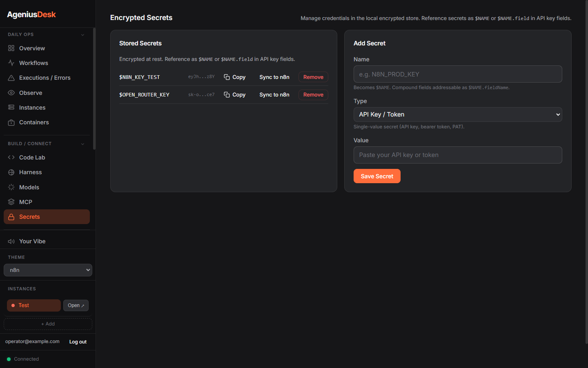Screen dimensions: 588x368
Task: Click the Secrets lock icon
Action: pyautogui.click(x=11, y=217)
